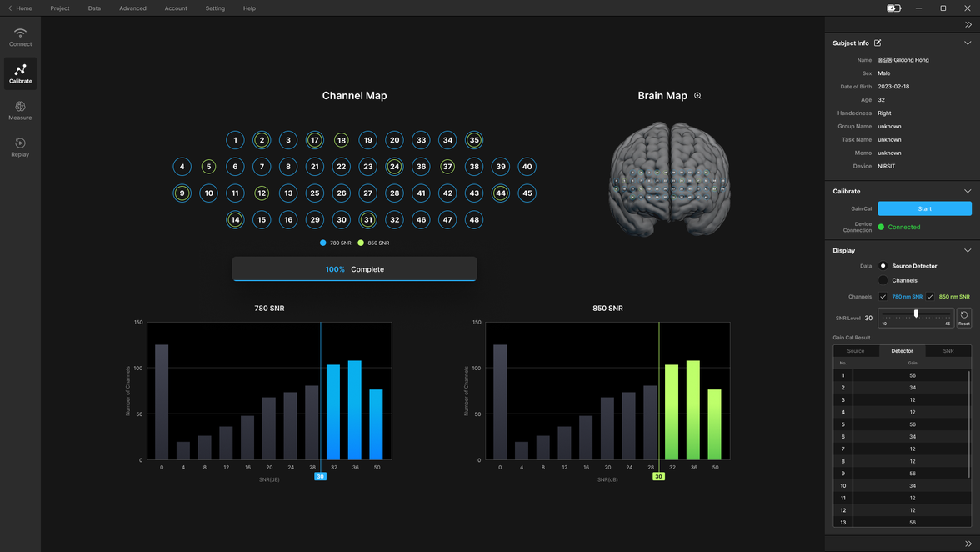
Task: Start the Gain Cal
Action: coord(924,208)
